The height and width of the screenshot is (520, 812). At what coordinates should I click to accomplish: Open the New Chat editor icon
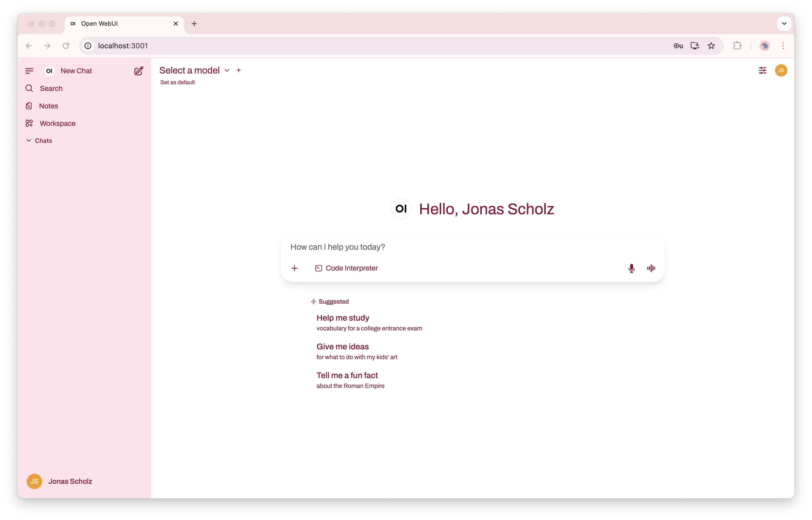(x=139, y=71)
